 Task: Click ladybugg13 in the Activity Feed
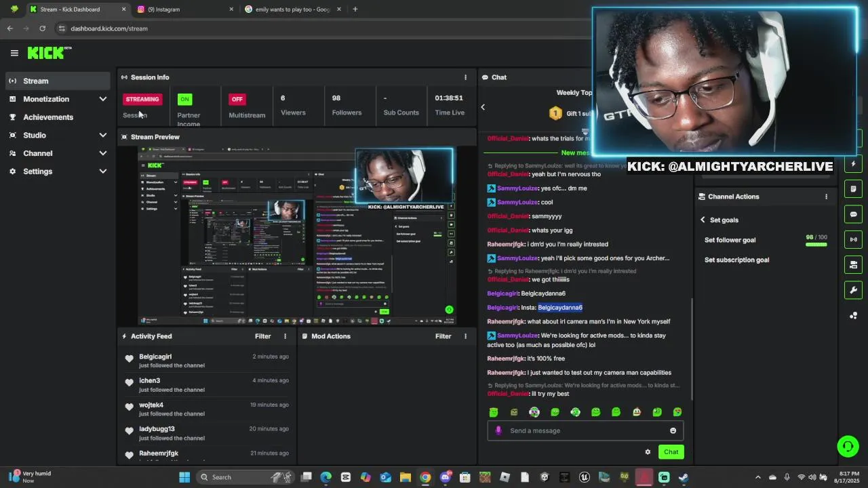click(x=157, y=429)
